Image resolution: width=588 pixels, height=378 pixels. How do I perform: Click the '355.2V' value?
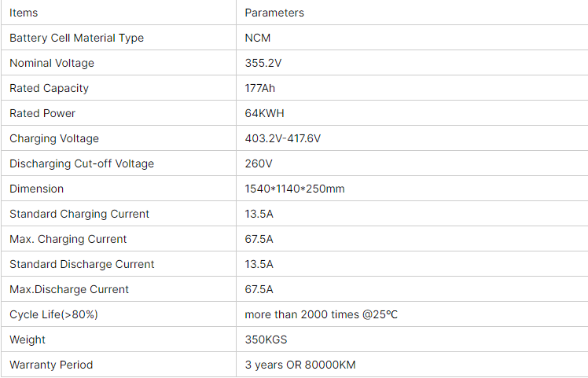[x=263, y=63]
